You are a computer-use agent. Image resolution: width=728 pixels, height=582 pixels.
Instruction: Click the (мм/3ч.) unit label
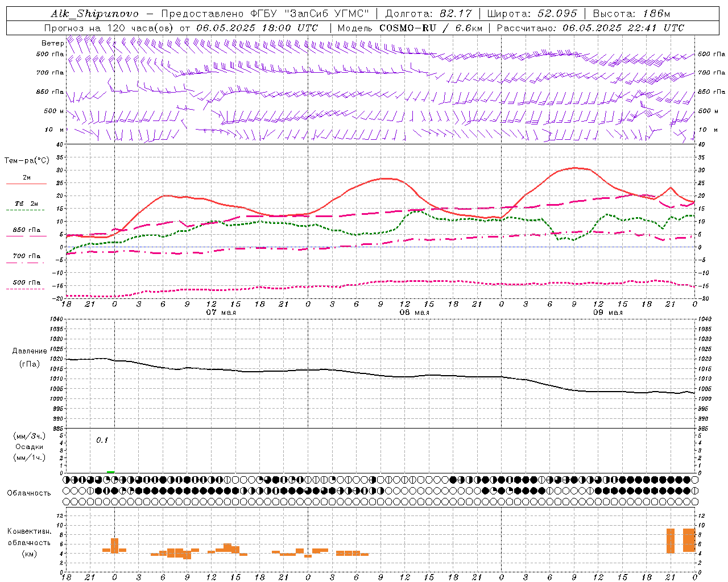(30, 436)
